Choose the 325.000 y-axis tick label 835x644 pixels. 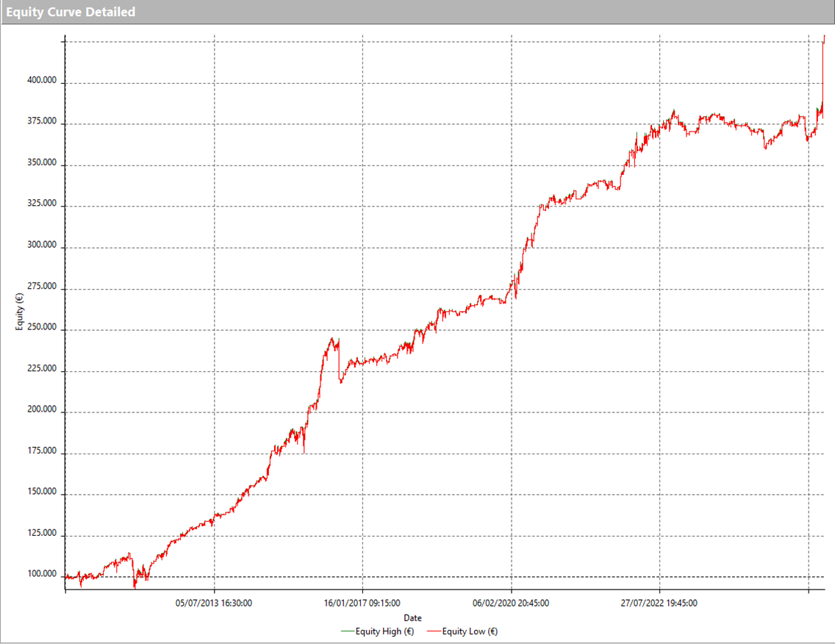click(x=42, y=204)
